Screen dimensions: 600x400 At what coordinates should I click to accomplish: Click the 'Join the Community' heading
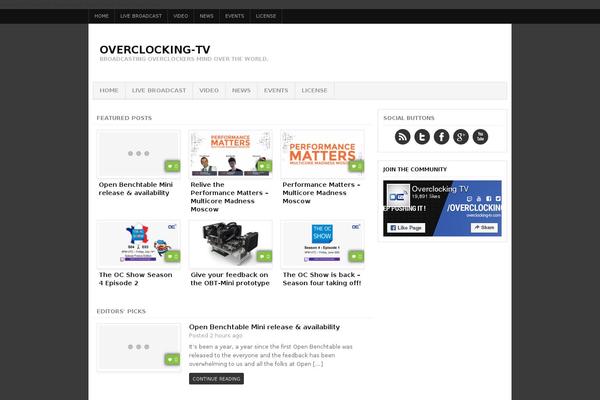[x=415, y=169]
